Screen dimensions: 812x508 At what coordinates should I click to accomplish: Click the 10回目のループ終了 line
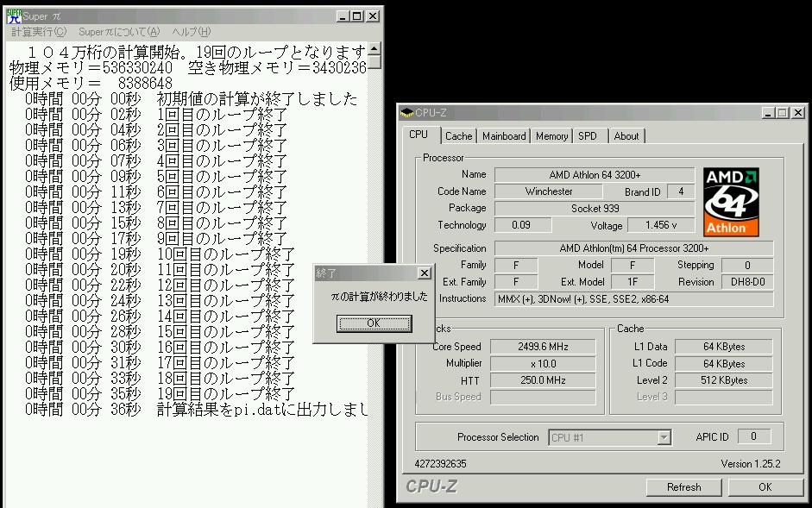(160, 254)
